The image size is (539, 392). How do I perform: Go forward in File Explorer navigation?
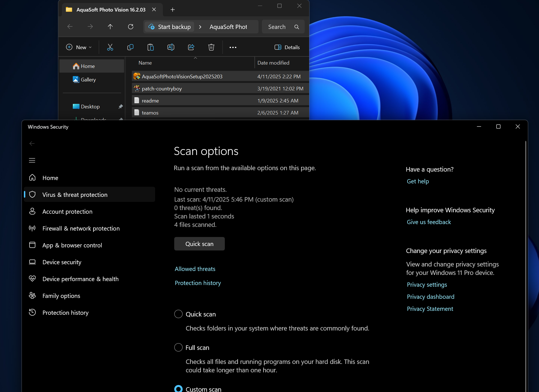click(90, 27)
